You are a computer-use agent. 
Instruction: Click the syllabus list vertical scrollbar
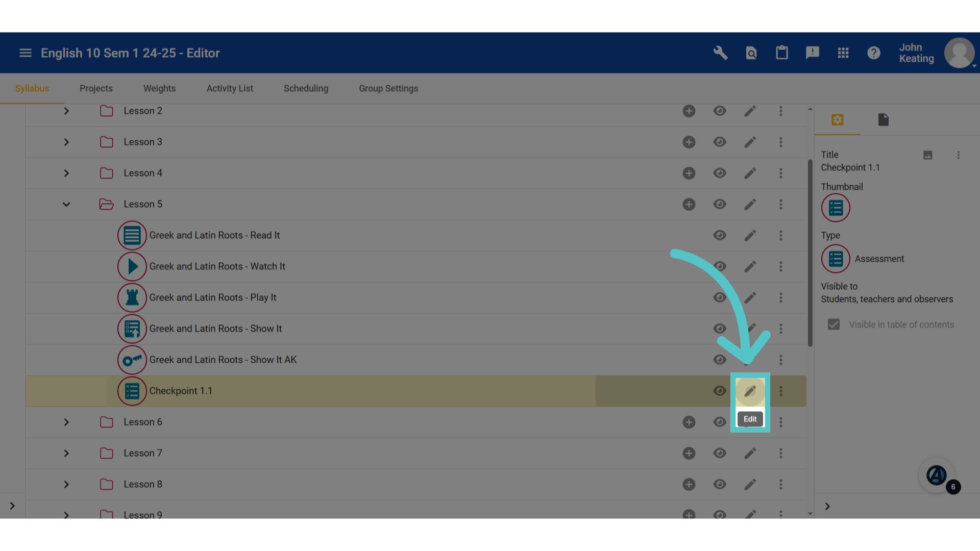[810, 254]
